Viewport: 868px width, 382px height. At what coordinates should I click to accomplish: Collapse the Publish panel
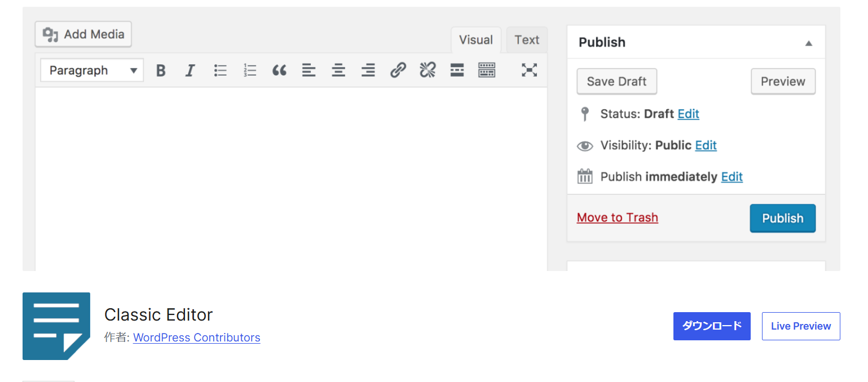click(809, 43)
